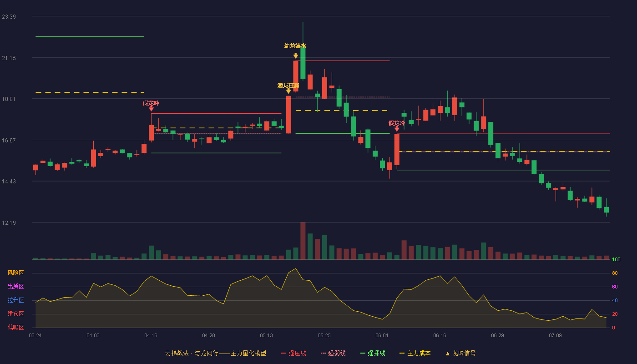637x364 pixels.
Task: Toggle the 强弱线 legend series
Action: [x=333, y=353]
